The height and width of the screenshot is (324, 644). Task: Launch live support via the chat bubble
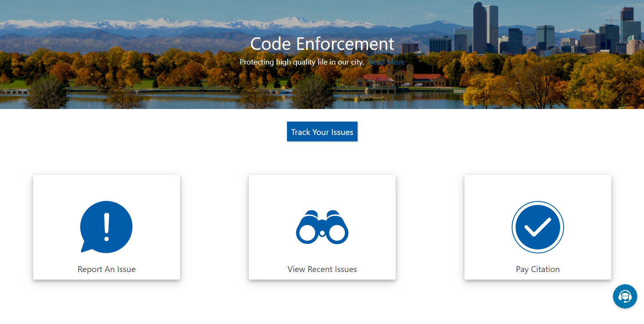point(625,296)
